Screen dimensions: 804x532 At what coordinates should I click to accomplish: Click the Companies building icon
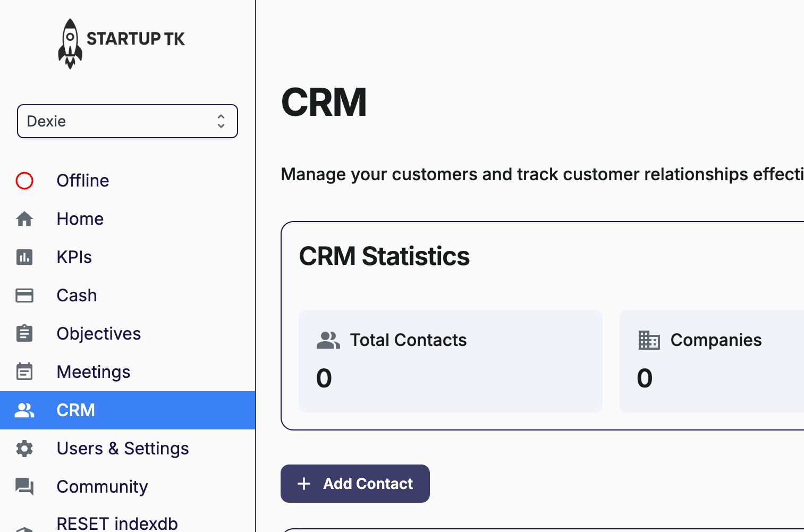[x=649, y=340]
